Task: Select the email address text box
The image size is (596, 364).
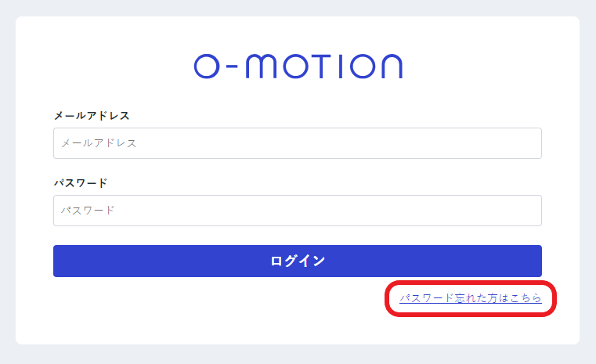Action: 298,143
